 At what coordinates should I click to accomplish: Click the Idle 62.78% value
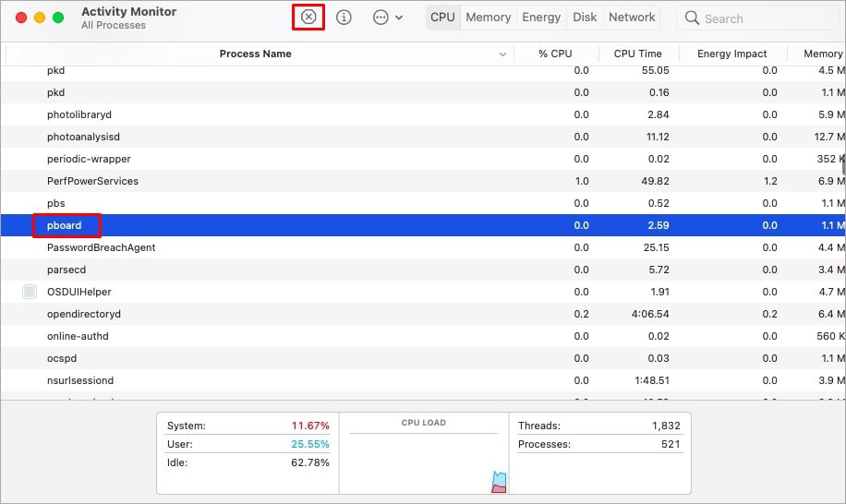pos(310,462)
